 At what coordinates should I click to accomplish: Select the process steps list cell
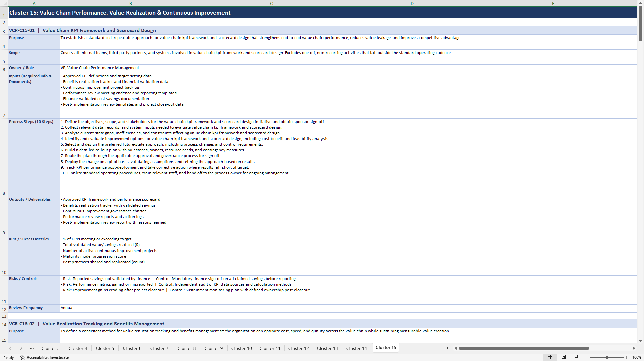point(348,157)
